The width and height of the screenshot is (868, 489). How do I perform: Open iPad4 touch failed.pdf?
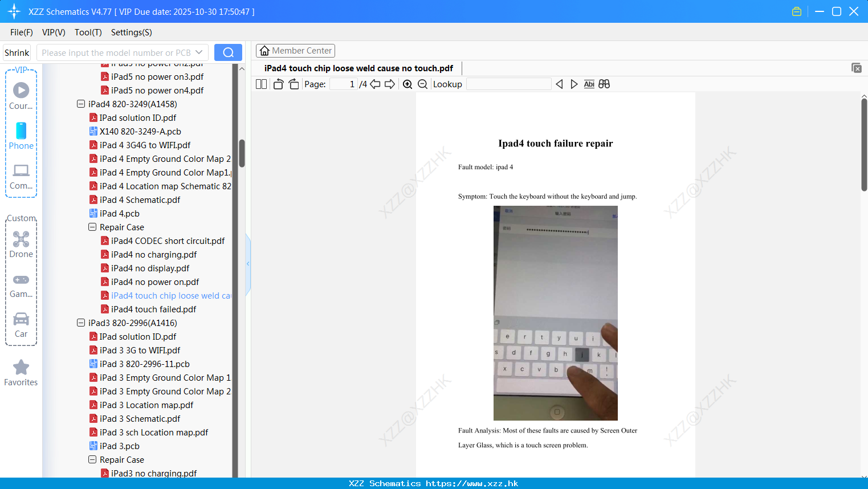pos(148,309)
